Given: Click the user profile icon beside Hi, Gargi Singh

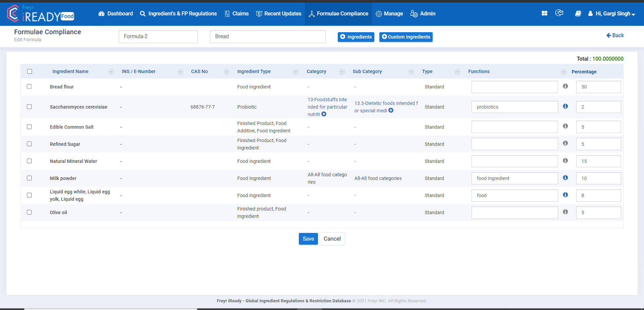Looking at the screenshot, I should (x=590, y=14).
